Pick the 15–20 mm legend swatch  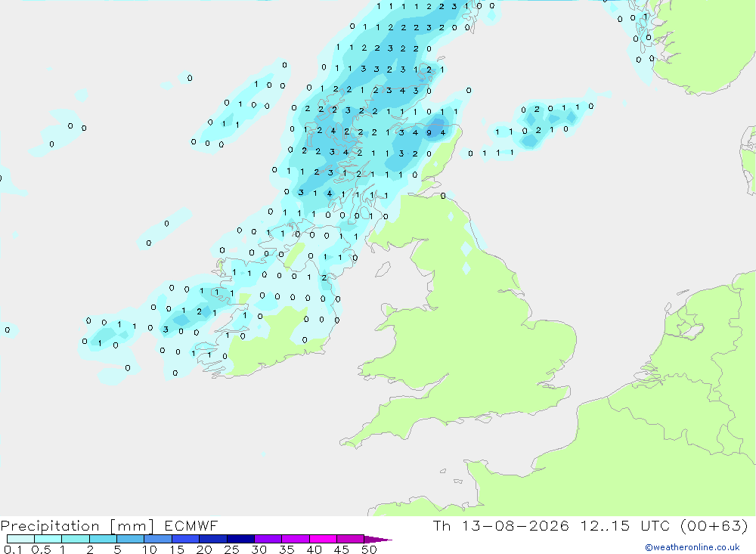point(186,539)
